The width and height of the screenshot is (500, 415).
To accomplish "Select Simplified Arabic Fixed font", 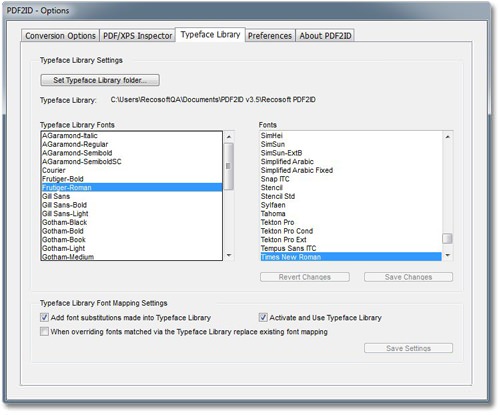I will click(351, 170).
